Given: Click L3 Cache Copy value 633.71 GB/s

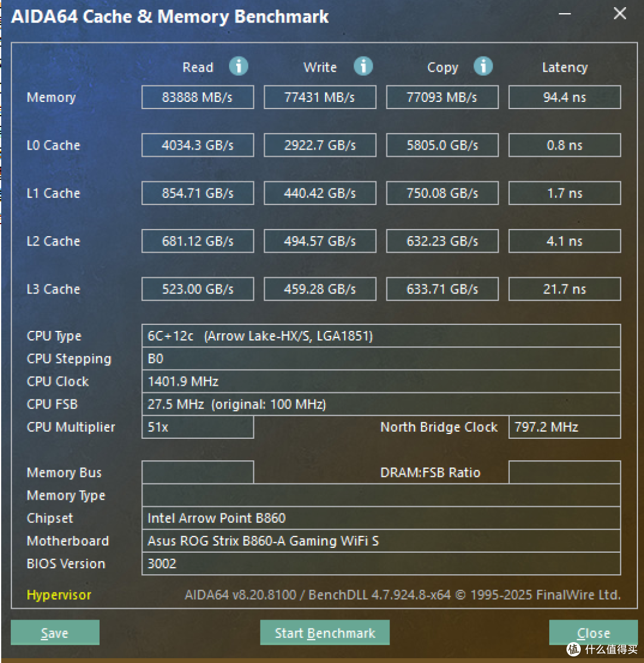Looking at the screenshot, I should (x=442, y=289).
